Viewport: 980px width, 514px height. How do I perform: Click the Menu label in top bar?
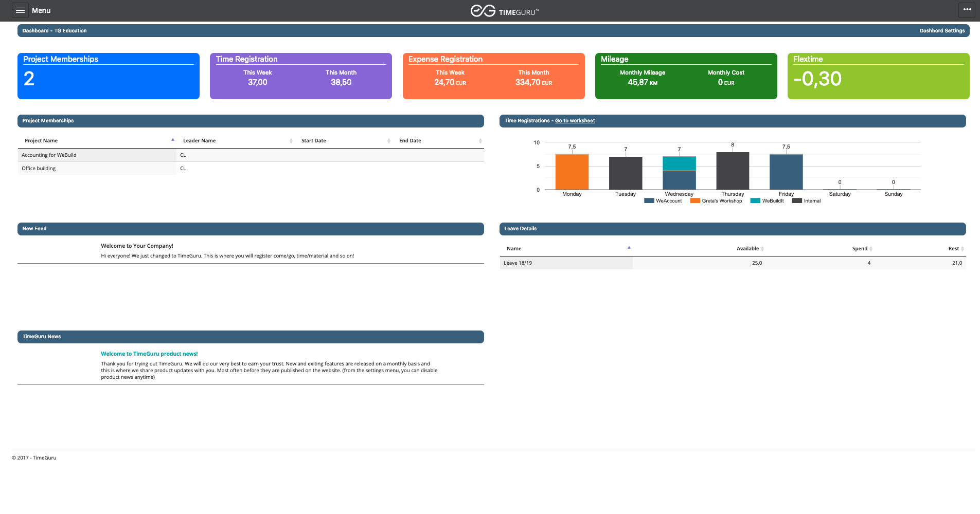point(41,10)
